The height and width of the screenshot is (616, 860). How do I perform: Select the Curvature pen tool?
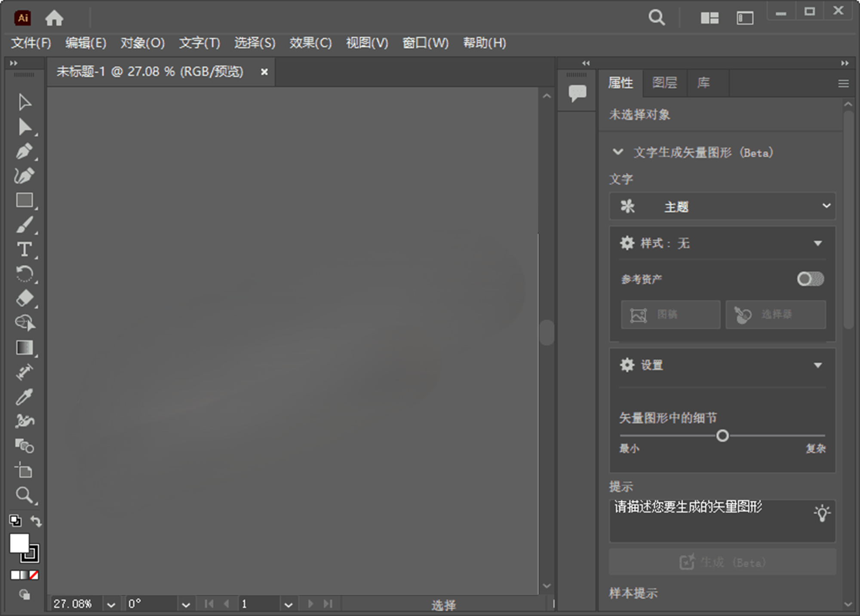[25, 176]
